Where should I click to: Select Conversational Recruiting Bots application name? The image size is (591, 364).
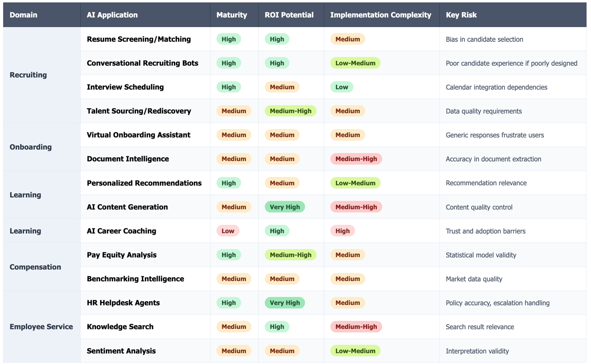[x=142, y=63]
